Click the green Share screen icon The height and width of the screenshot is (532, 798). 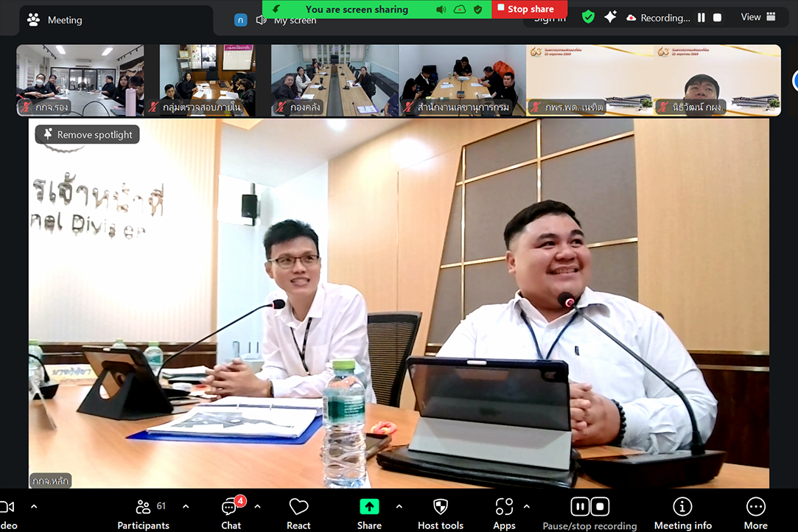[369, 507]
